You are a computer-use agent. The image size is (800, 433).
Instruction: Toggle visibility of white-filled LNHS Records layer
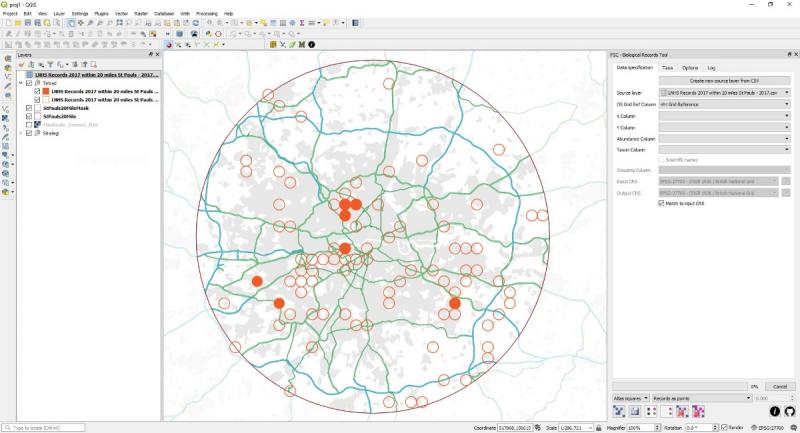(37, 99)
